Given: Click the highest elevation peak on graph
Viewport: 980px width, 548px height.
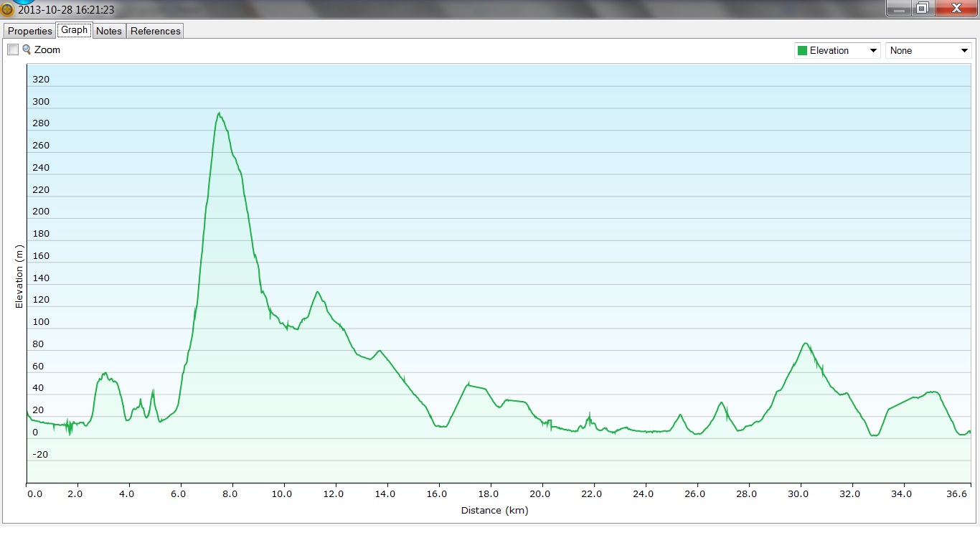Looking at the screenshot, I should pyautogui.click(x=219, y=113).
